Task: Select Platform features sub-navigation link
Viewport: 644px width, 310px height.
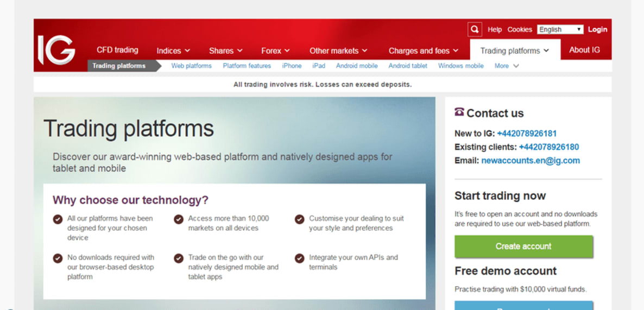Action: pyautogui.click(x=247, y=66)
